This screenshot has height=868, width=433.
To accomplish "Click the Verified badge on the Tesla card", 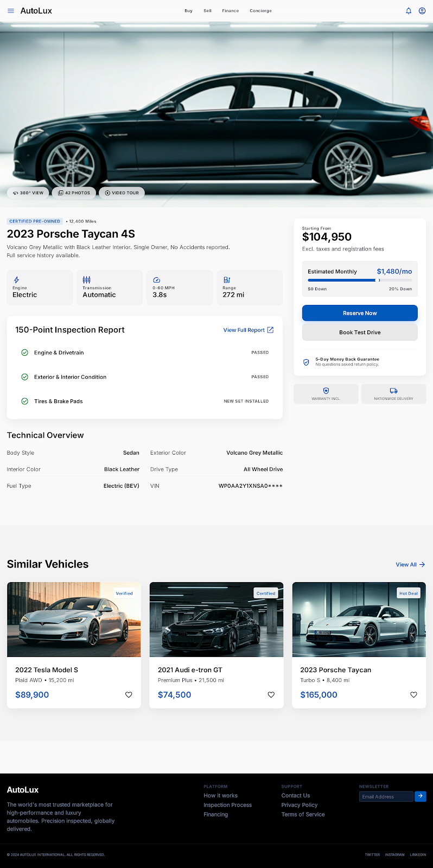I will 124,593.
